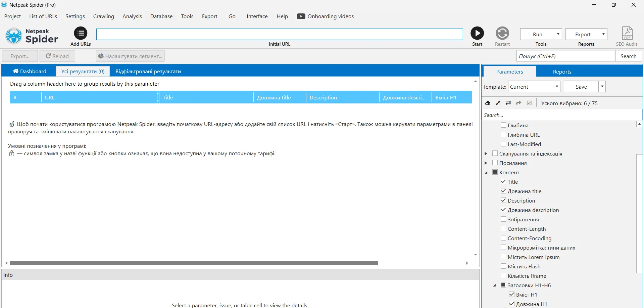This screenshot has height=308, width=644.
Task: Open the Run tools dropdown
Action: [x=541, y=34]
